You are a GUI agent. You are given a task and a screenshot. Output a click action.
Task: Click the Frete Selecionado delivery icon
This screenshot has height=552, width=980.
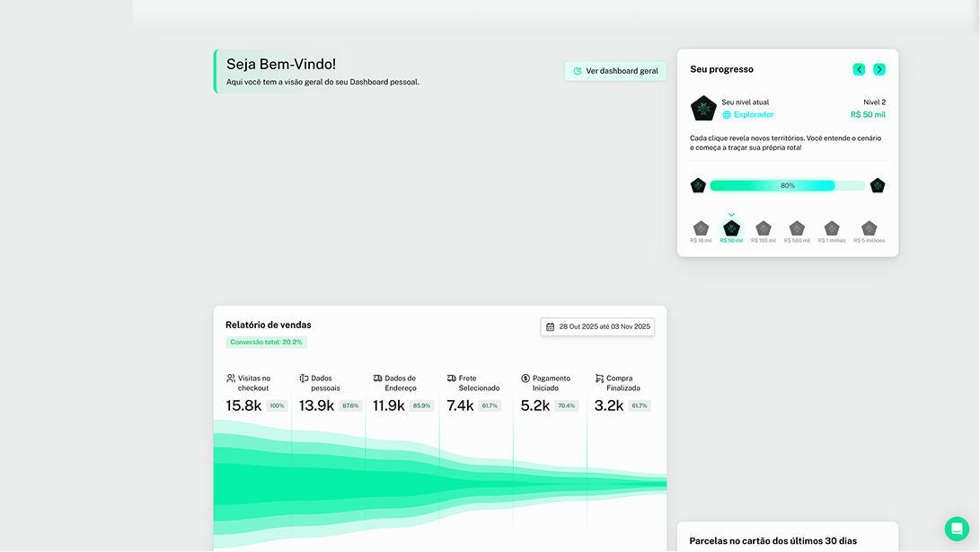coord(451,378)
